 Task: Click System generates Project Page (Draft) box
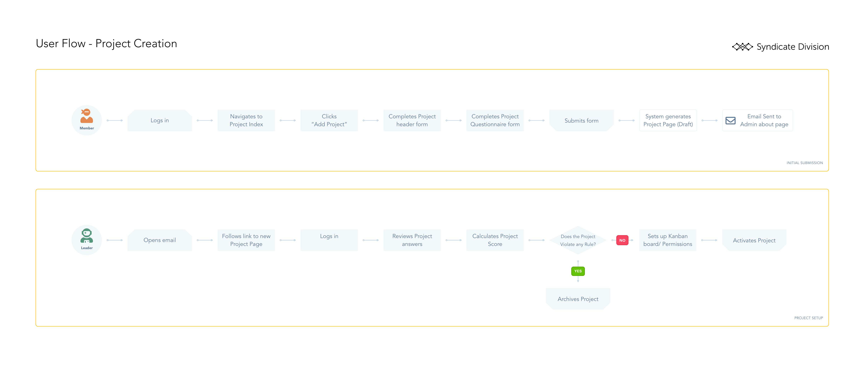tap(668, 120)
